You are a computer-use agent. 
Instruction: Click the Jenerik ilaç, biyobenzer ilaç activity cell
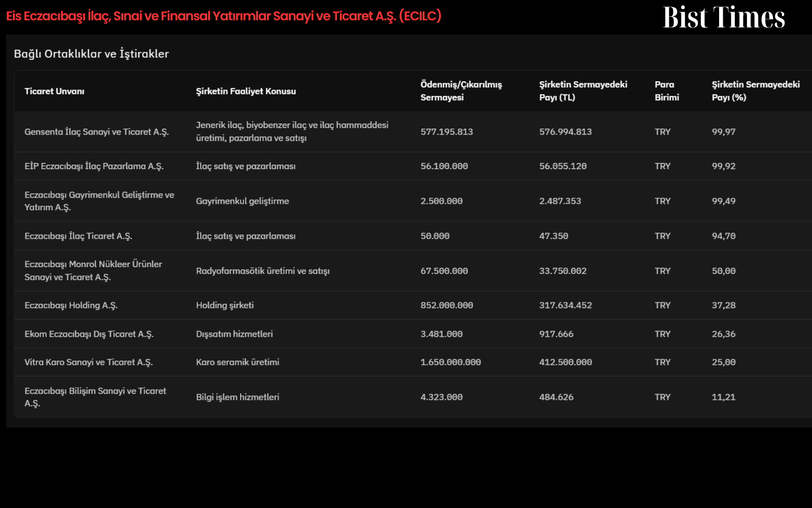click(292, 132)
